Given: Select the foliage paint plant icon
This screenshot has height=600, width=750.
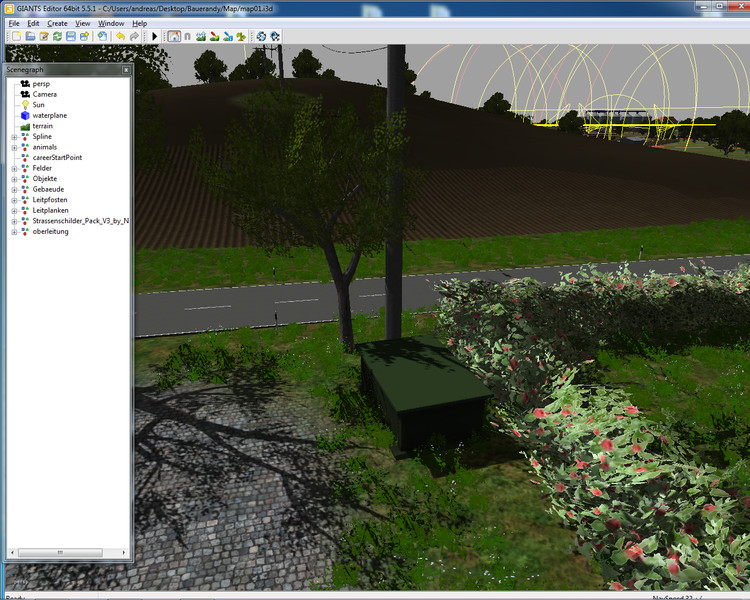Looking at the screenshot, I should click(x=241, y=36).
